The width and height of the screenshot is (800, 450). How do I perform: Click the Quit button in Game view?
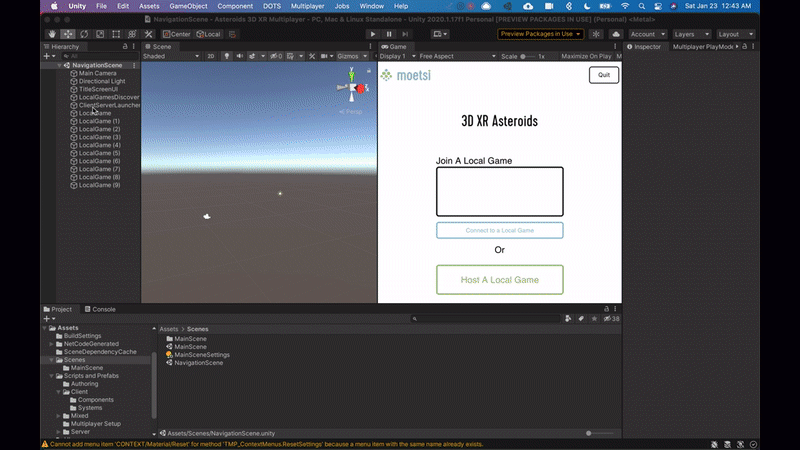603,75
